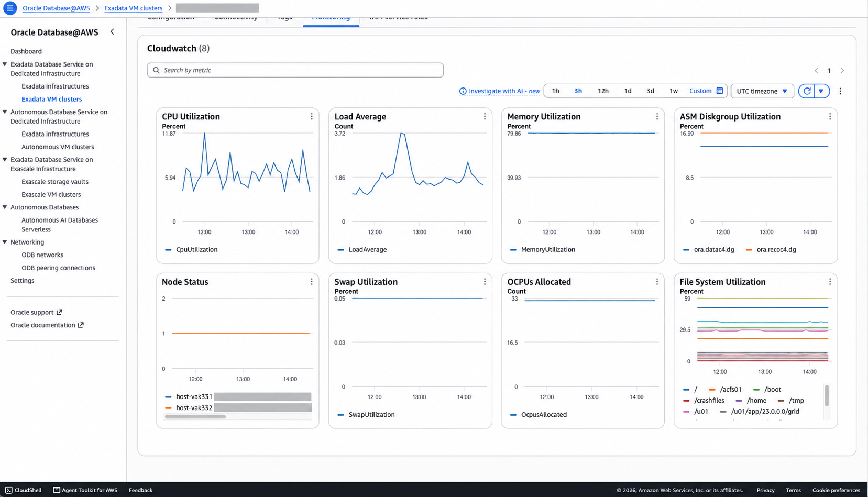Screen dimensions: 868x497
Task: Open CPU Utilization widget options menu
Action: tap(312, 117)
